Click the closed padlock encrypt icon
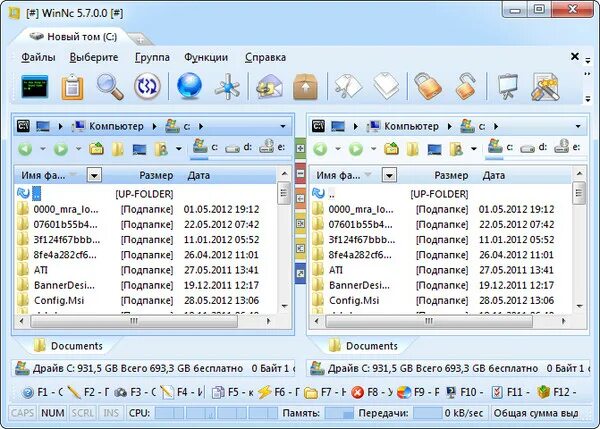This screenshot has width=600, height=429. [427, 86]
